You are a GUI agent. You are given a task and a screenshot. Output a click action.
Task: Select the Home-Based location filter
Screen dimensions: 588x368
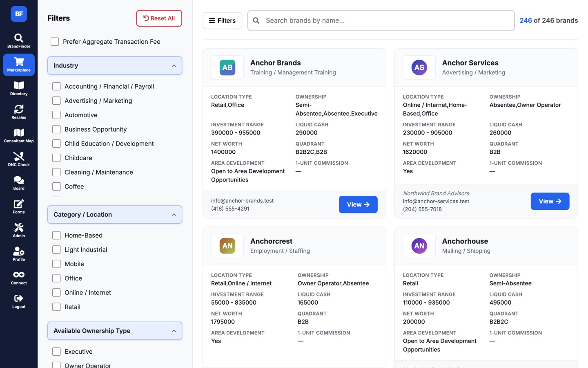pyautogui.click(x=56, y=235)
